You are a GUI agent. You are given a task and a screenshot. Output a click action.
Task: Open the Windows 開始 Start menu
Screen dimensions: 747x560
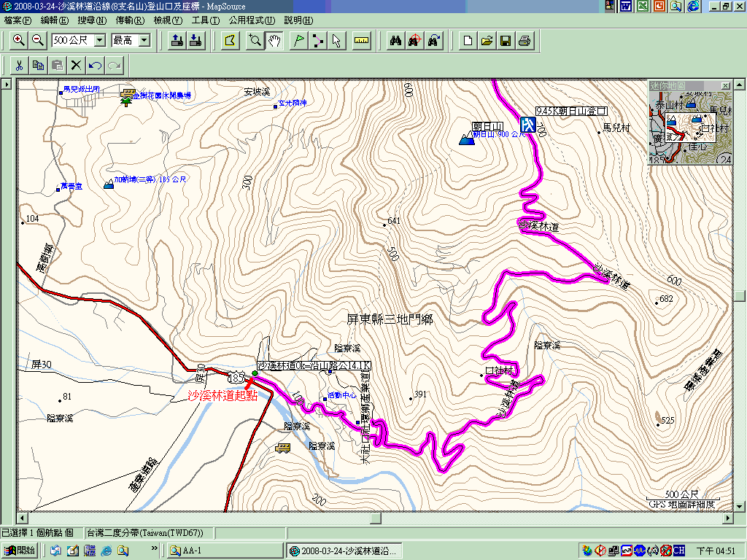click(20, 551)
